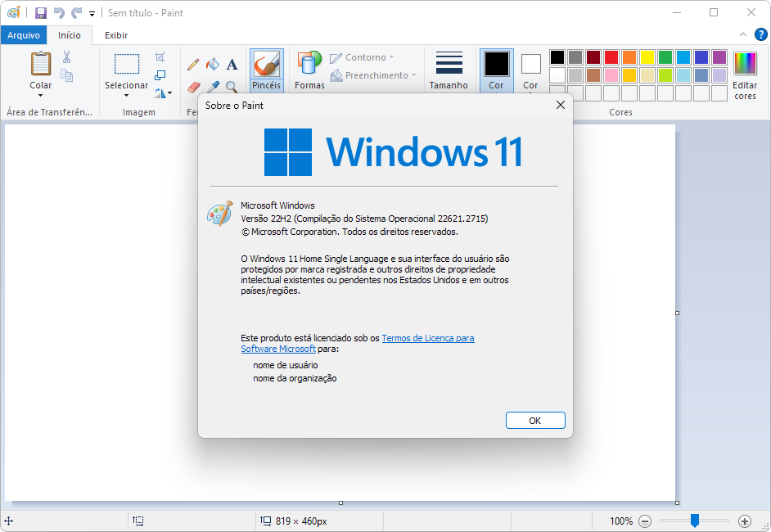Pick the yellow palette swatch
This screenshot has height=532, width=771.
(x=647, y=57)
